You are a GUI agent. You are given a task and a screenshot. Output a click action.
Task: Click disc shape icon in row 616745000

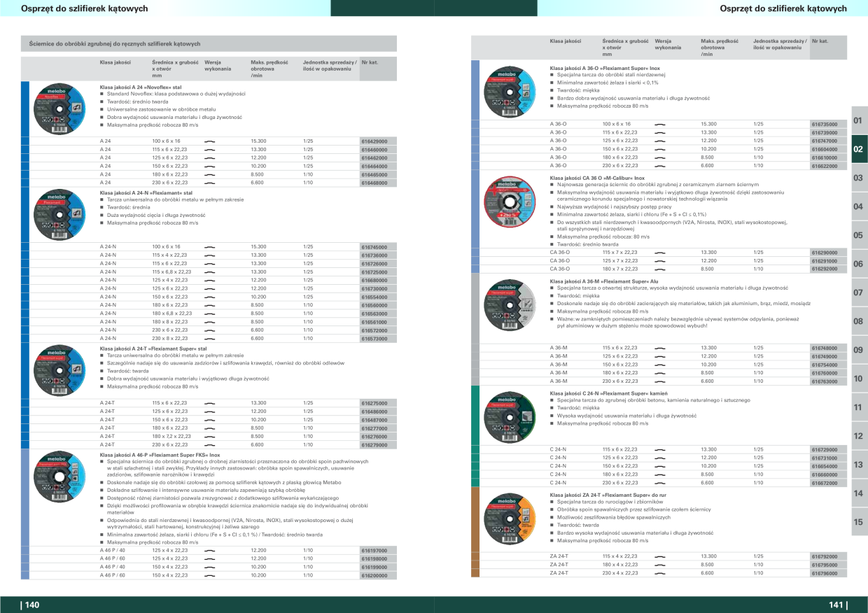point(209,247)
